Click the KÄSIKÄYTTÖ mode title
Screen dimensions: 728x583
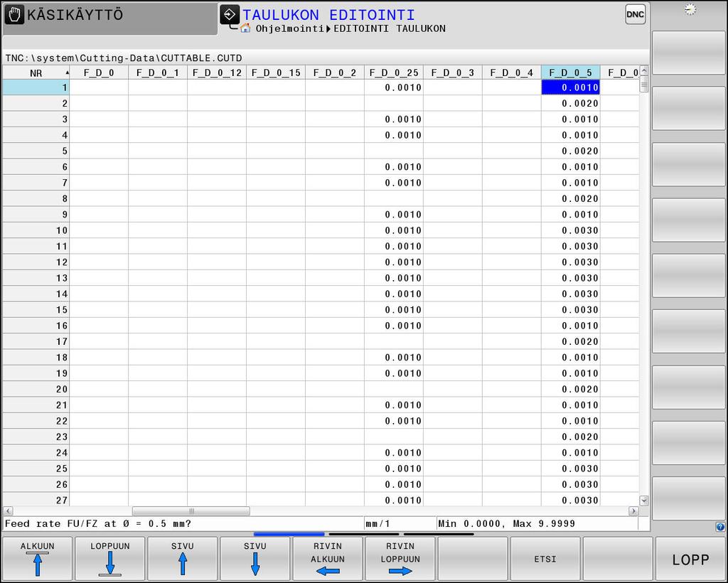click(x=75, y=15)
